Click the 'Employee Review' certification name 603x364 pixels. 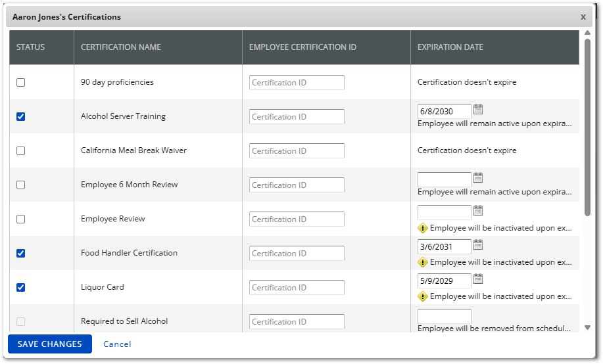click(112, 219)
